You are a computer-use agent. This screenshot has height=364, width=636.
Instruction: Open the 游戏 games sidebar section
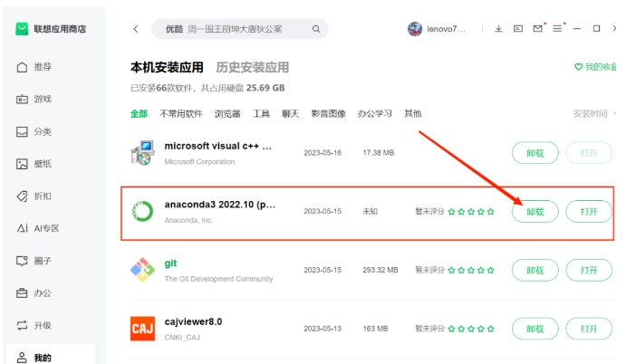34,100
